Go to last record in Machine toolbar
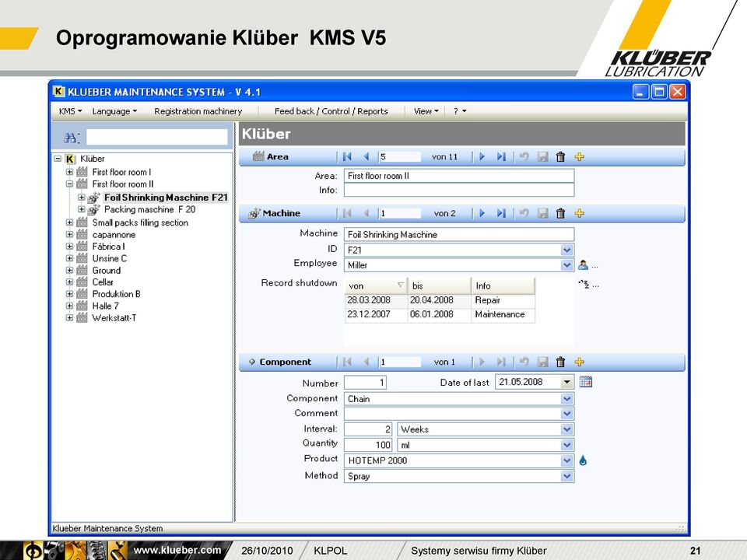The height and width of the screenshot is (560, 747). (x=500, y=213)
